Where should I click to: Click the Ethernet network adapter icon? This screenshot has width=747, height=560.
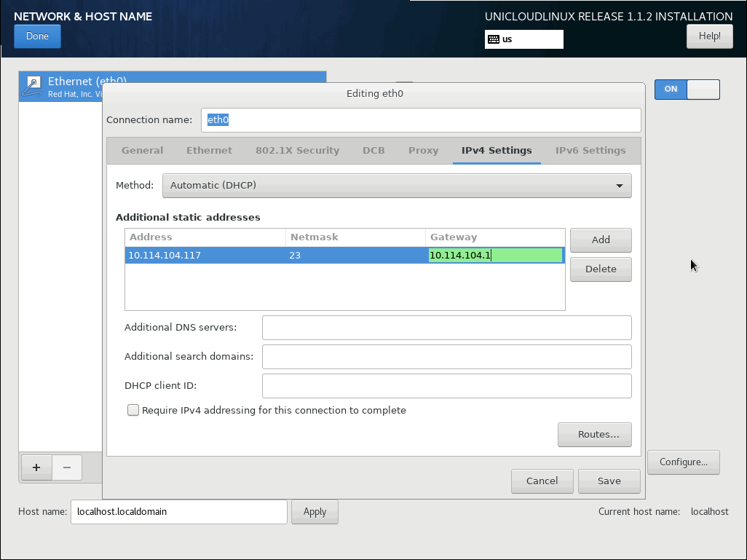[32, 86]
